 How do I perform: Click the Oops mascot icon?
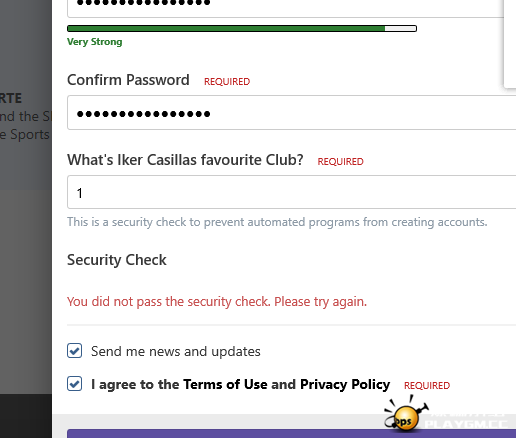[405, 414]
